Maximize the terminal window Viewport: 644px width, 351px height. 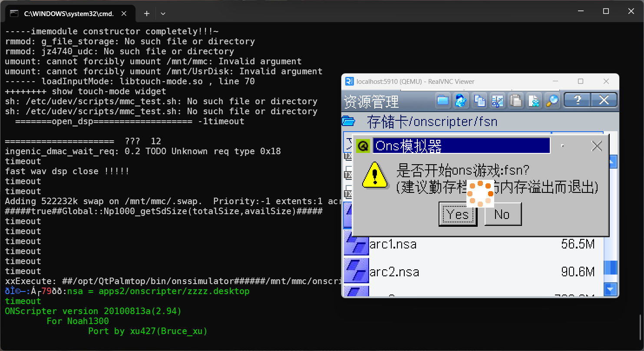click(606, 11)
